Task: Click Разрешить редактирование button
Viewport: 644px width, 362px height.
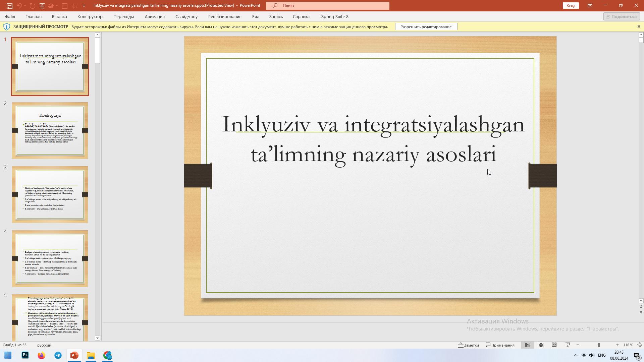Action: (x=426, y=26)
